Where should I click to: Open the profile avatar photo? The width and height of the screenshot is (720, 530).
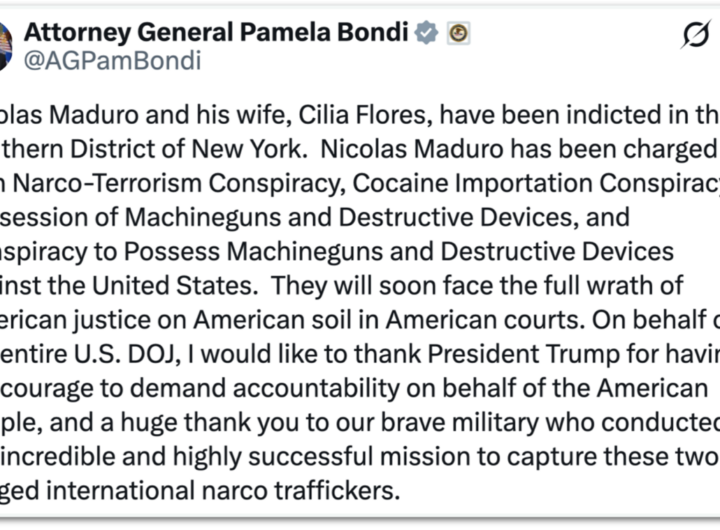[5, 45]
